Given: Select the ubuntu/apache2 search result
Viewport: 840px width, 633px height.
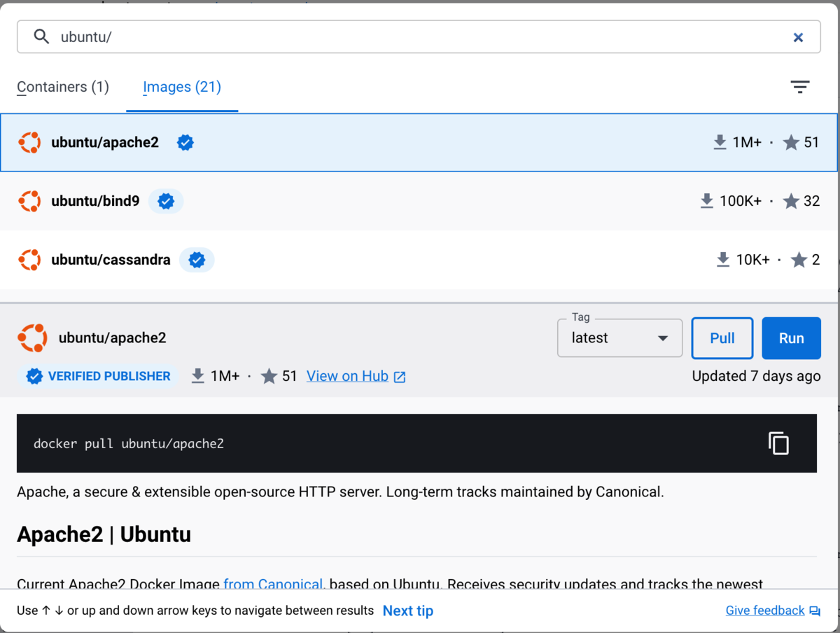Looking at the screenshot, I should pos(419,143).
